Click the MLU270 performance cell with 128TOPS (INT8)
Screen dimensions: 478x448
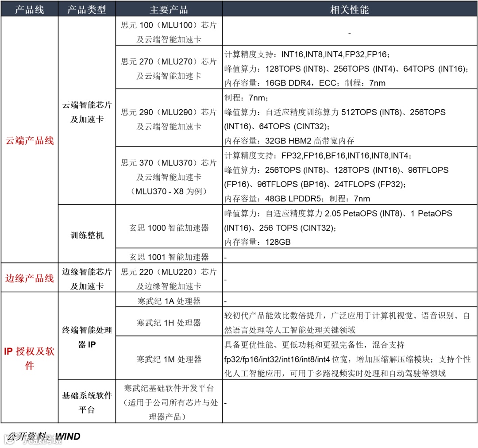350,67
